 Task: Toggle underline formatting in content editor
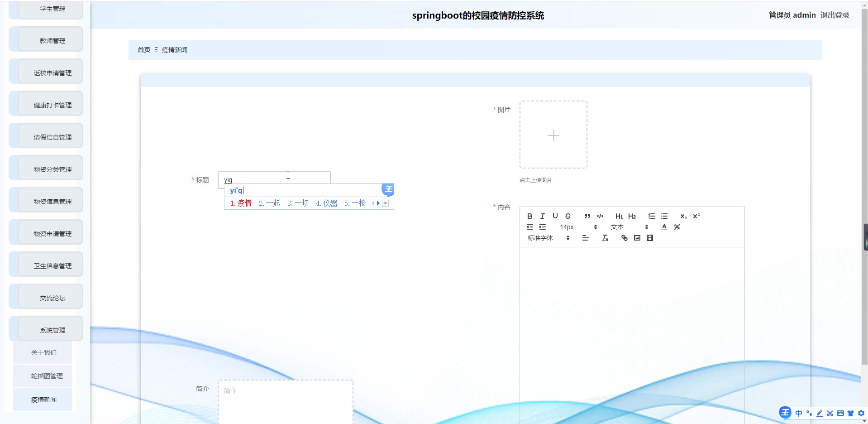555,216
